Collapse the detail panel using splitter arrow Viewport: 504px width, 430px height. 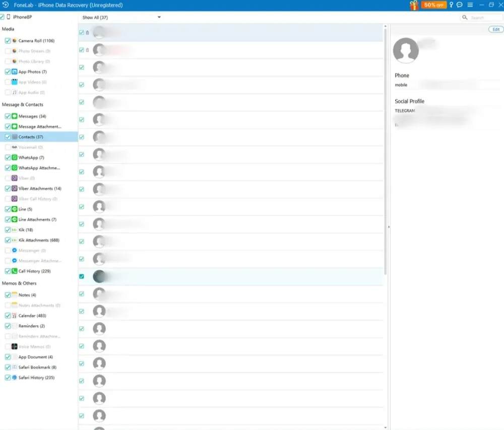click(388, 227)
